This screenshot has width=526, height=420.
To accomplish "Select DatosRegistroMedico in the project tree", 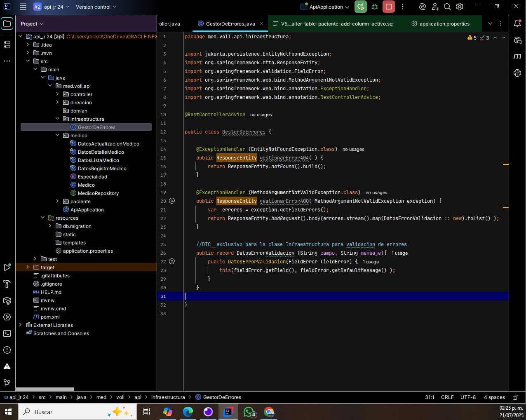I will (x=102, y=168).
